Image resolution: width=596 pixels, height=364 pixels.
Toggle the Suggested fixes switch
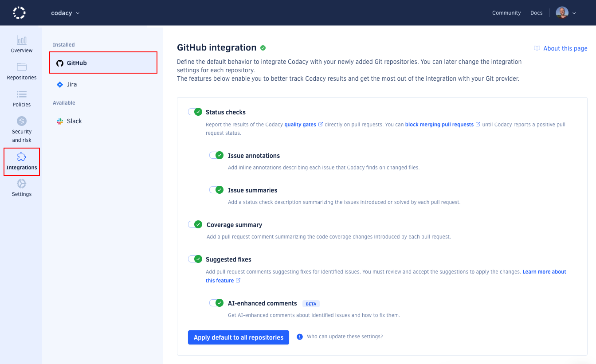click(x=195, y=259)
